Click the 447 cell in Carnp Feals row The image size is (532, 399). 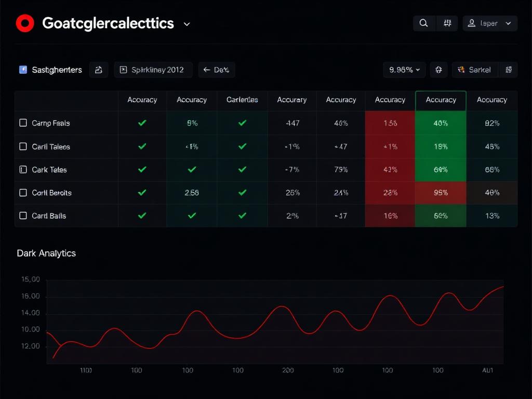click(x=292, y=123)
